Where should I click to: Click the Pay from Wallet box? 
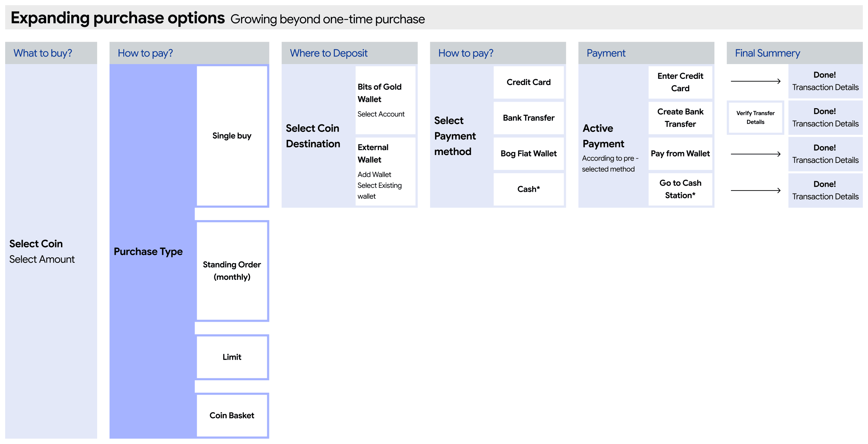point(680,154)
